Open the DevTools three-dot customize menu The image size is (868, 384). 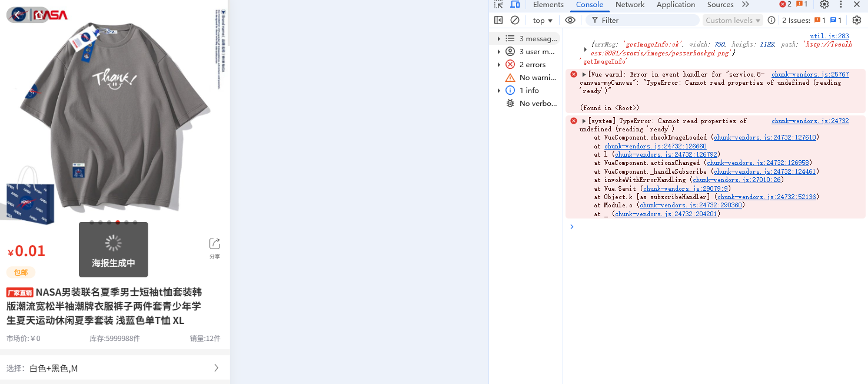click(841, 5)
